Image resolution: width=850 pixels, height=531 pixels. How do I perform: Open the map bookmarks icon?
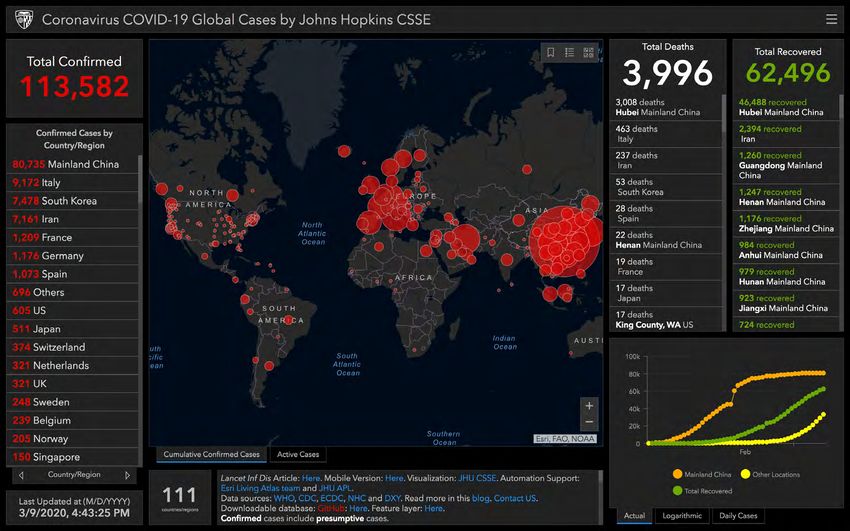550,52
